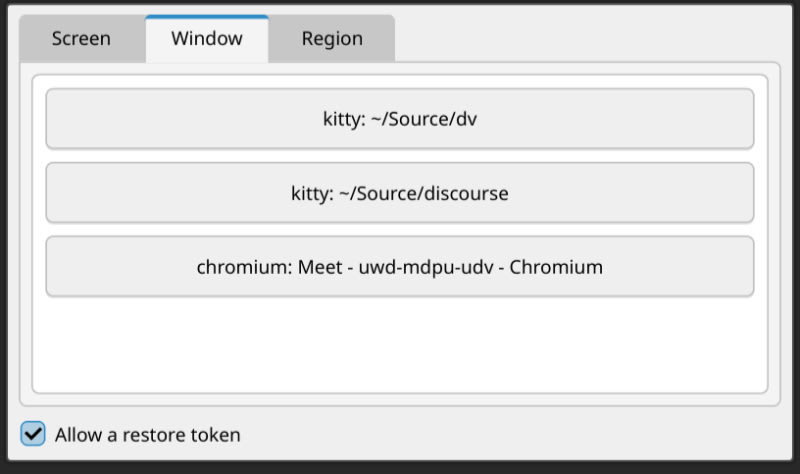The height and width of the screenshot is (474, 800).
Task: Pick the Chromium browser window button
Action: point(400,267)
